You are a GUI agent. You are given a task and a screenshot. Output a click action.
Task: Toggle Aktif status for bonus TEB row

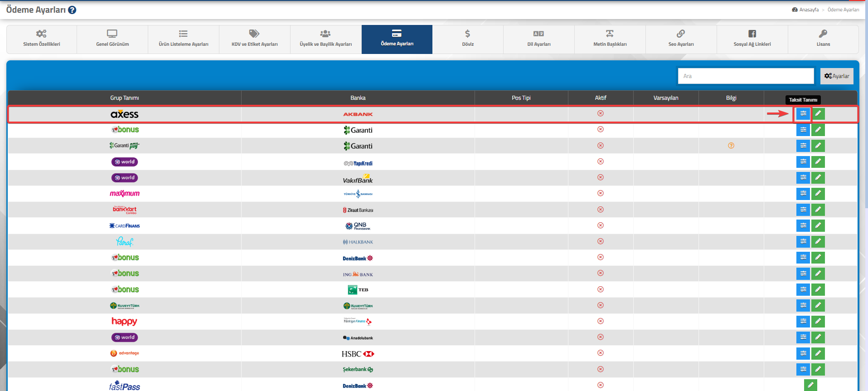(601, 289)
